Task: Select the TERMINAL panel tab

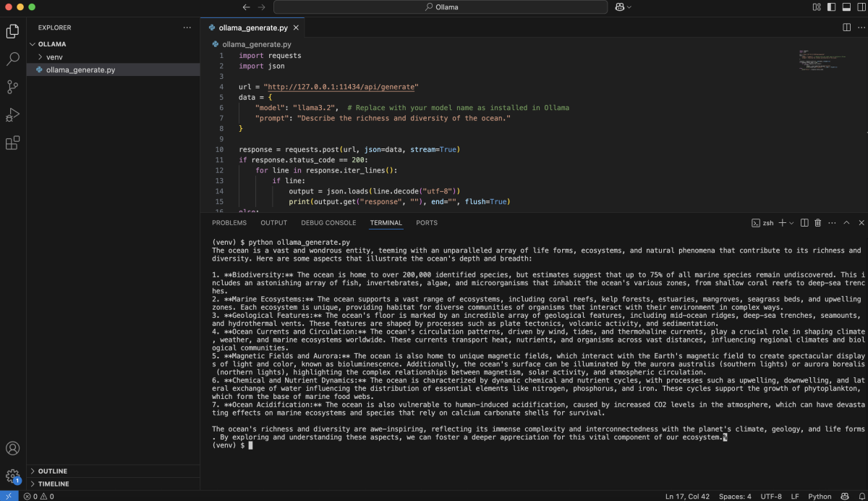Action: [386, 223]
